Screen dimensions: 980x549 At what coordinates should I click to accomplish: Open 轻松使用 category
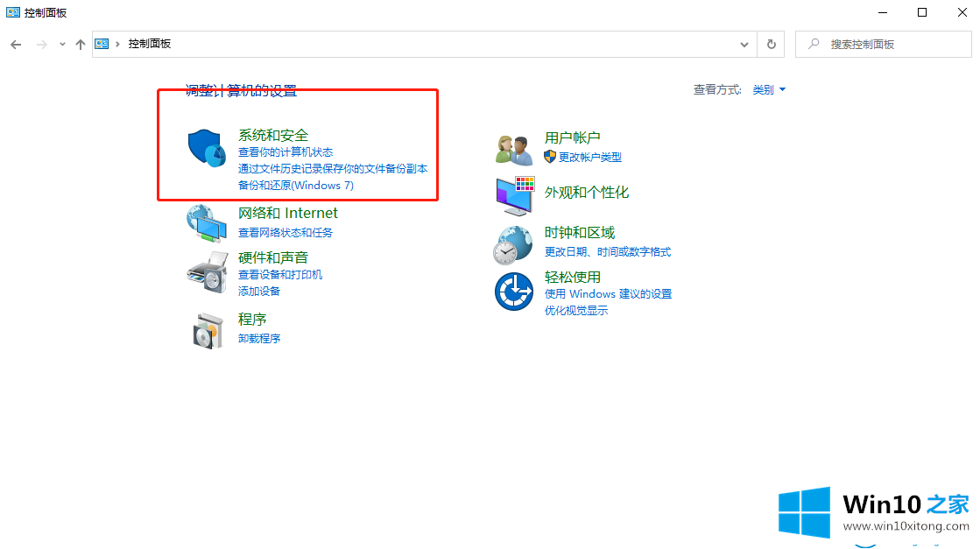573,277
